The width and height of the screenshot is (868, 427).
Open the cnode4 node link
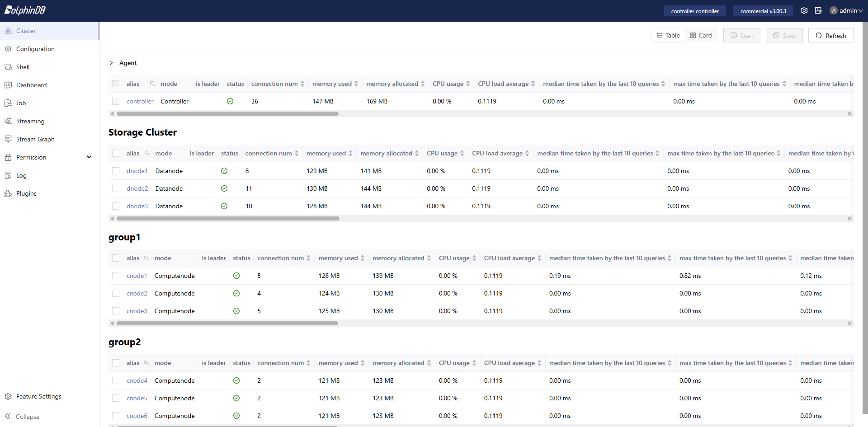point(137,380)
